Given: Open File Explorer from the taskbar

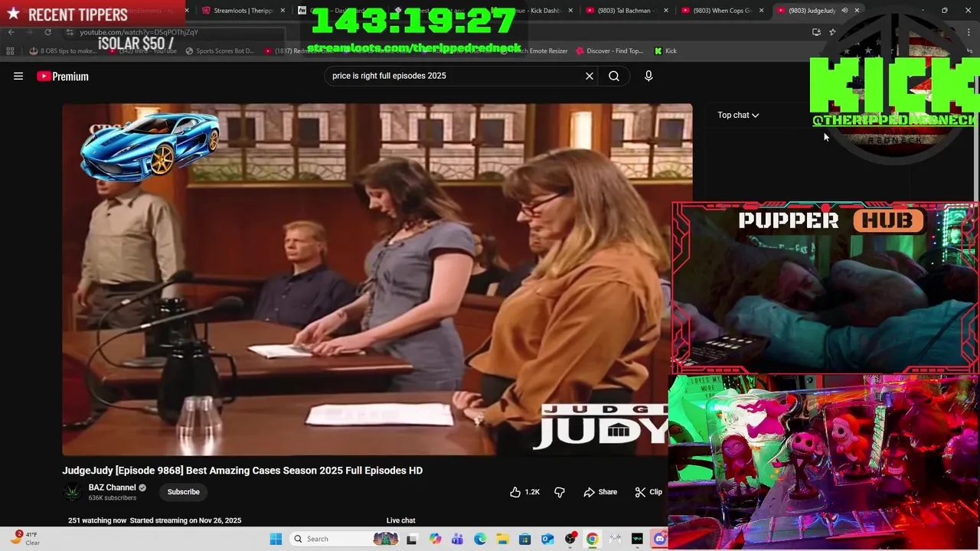Looking at the screenshot, I should coord(502,539).
